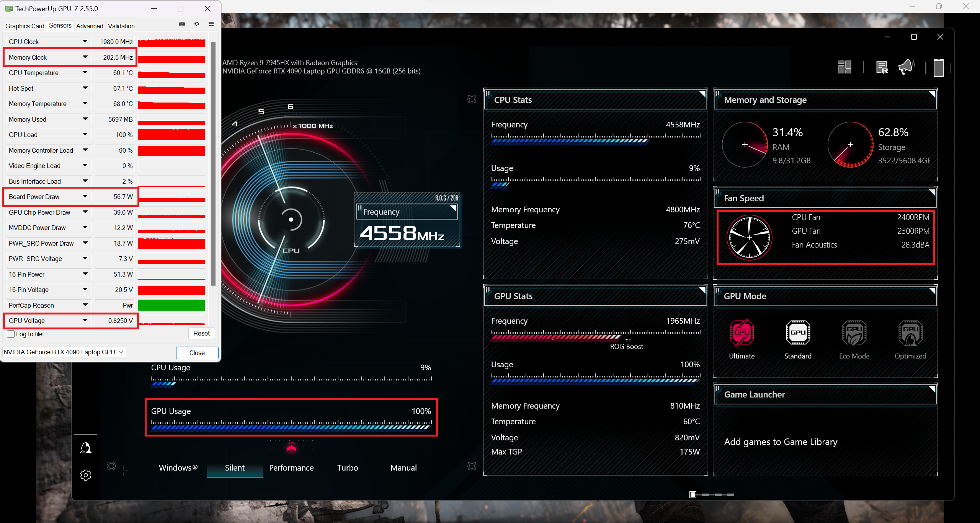Click the PerfCap Reason green graph
The width and height of the screenshot is (980, 523).
[171, 305]
